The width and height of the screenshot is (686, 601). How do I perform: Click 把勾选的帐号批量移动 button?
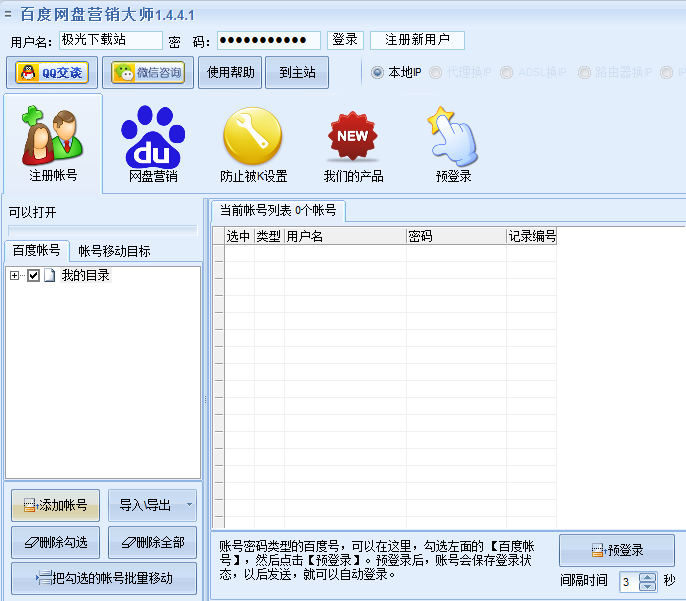[104, 578]
